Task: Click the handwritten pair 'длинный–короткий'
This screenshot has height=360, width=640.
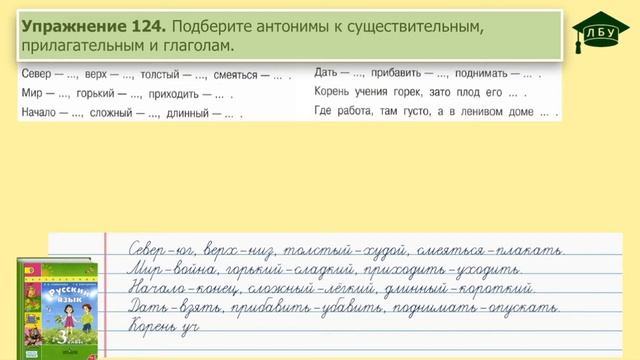Action: tap(460, 289)
